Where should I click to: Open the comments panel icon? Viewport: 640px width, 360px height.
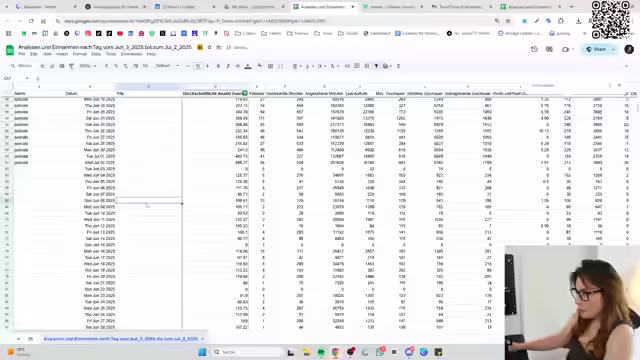point(549,49)
